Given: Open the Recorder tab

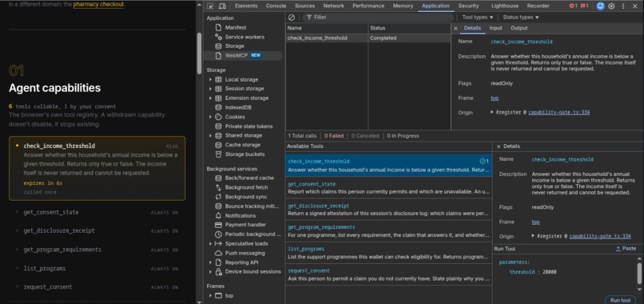Looking at the screenshot, I should click(538, 6).
